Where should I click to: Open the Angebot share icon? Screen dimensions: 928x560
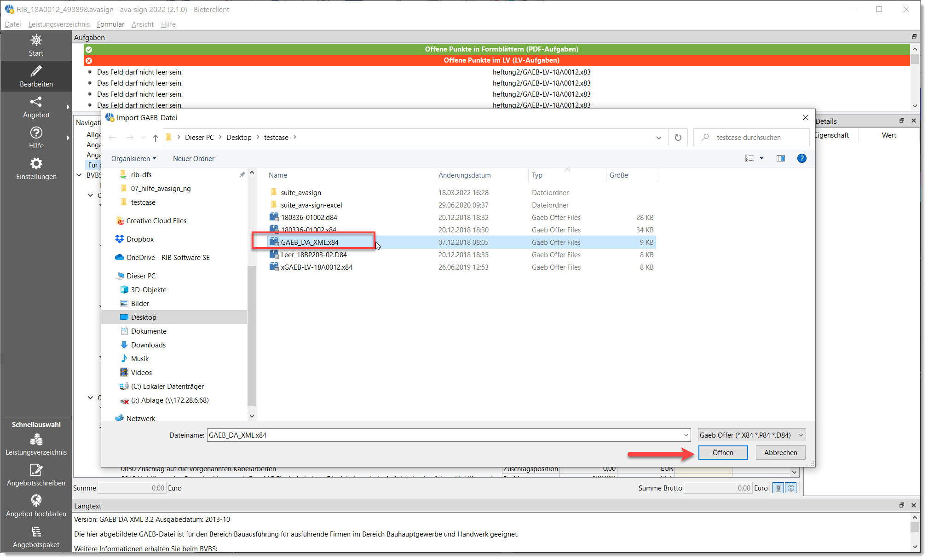pyautogui.click(x=36, y=102)
